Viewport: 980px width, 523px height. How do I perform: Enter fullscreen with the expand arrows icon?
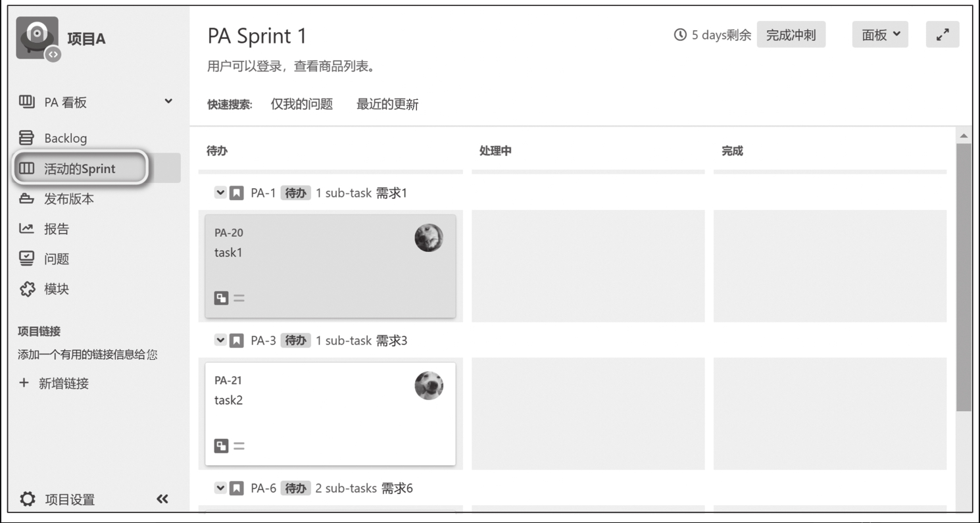click(x=943, y=35)
